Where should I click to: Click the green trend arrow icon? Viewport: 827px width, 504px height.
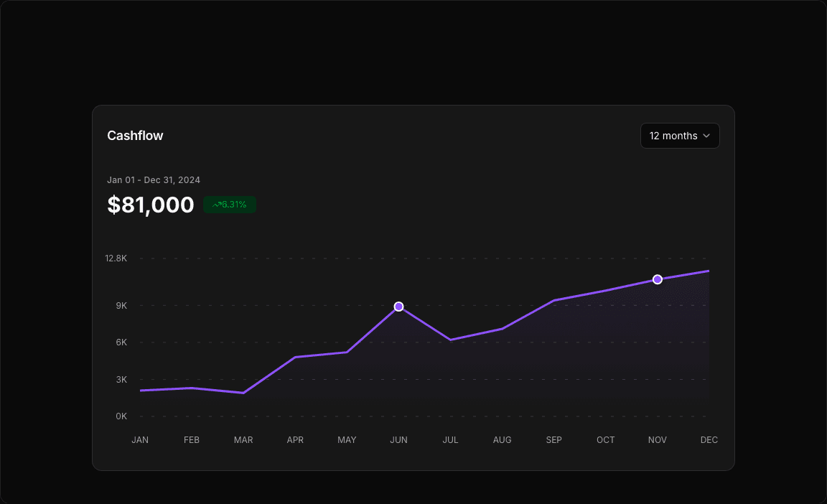pyautogui.click(x=216, y=205)
